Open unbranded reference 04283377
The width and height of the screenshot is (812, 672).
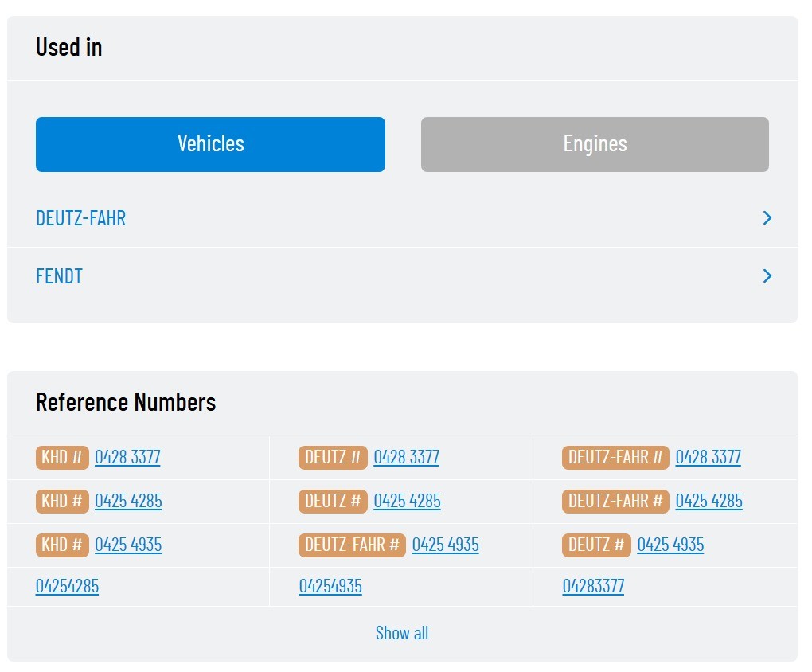(x=593, y=586)
